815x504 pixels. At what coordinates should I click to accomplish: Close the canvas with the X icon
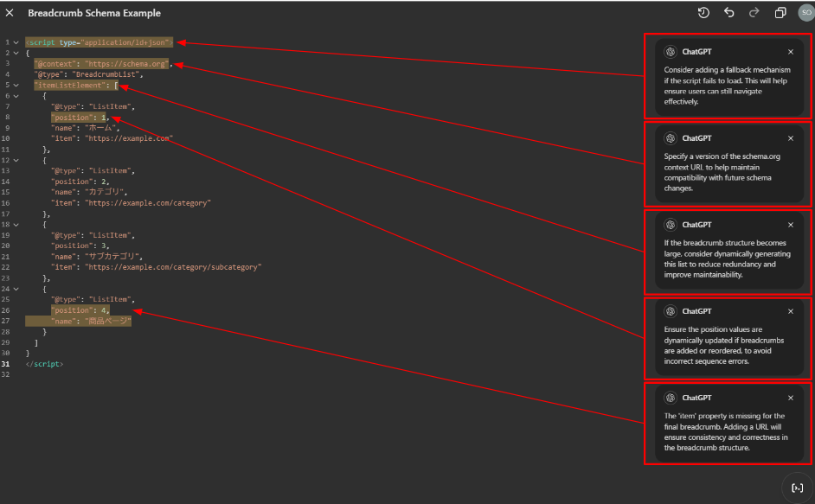10,13
